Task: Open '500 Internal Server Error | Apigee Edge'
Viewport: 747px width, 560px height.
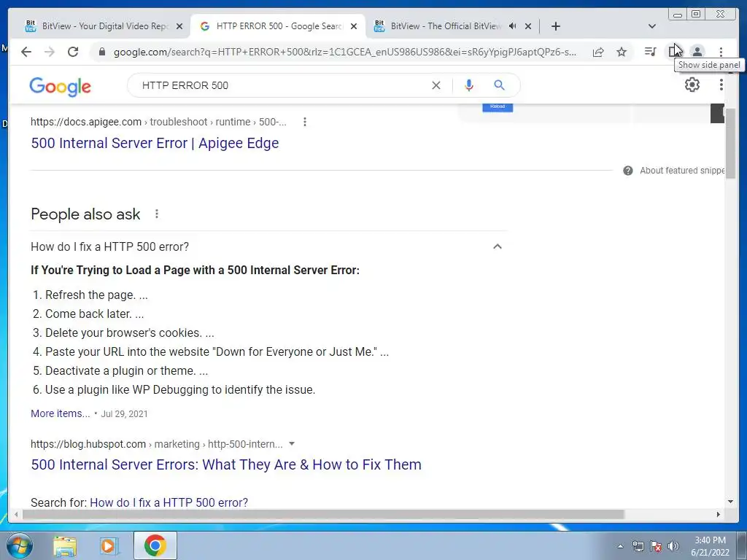Action: pyautogui.click(x=155, y=144)
